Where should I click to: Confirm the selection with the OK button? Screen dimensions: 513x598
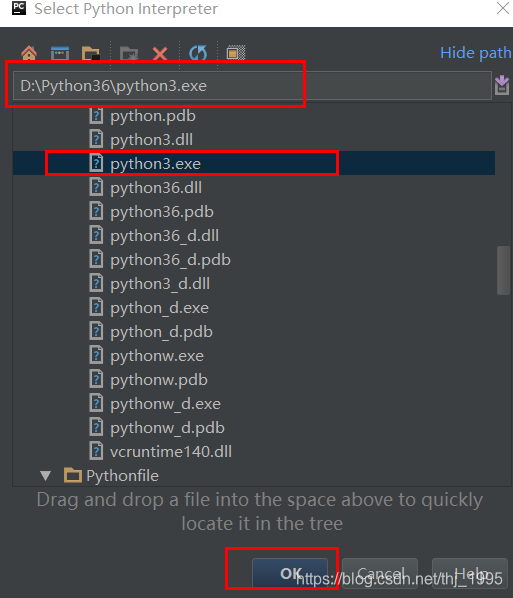[290, 573]
